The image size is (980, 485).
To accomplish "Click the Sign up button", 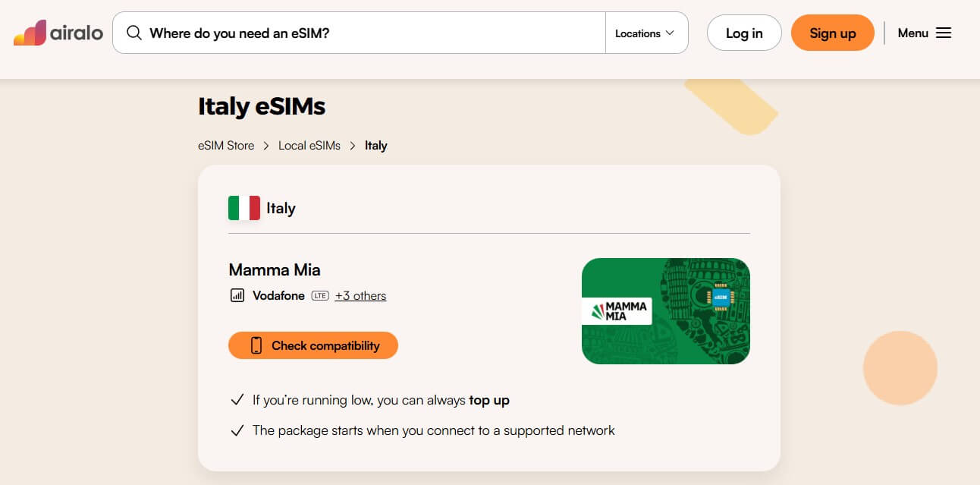I will point(832,33).
